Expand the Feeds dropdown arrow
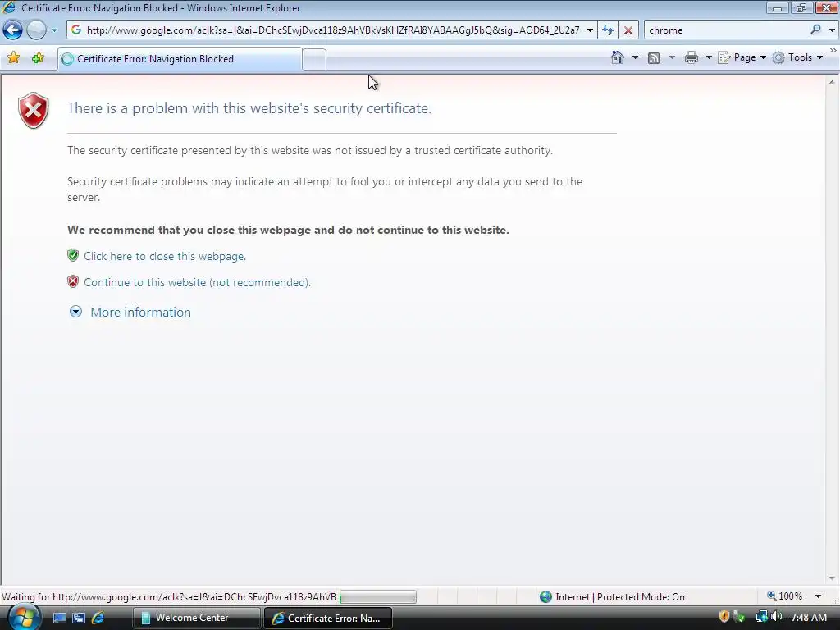The height and width of the screenshot is (630, 840). [x=672, y=57]
